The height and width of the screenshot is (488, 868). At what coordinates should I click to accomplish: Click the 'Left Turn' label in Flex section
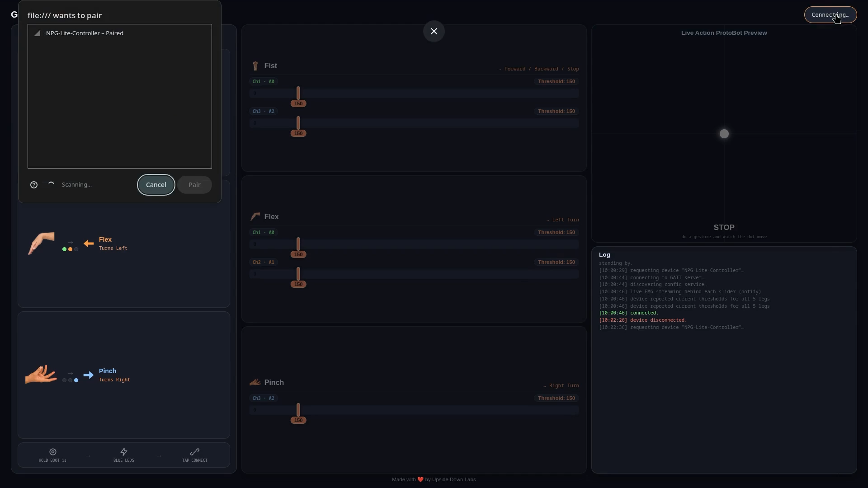tap(566, 220)
